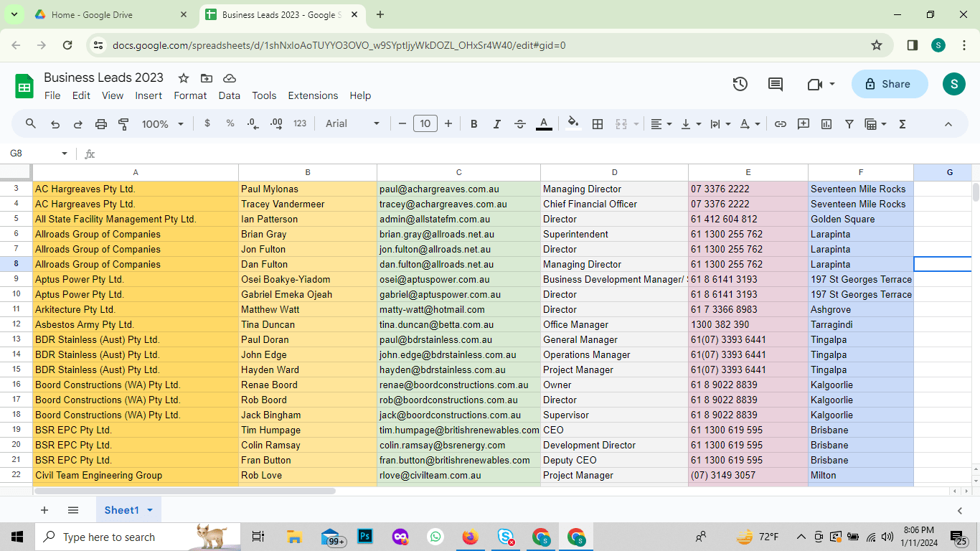Image resolution: width=980 pixels, height=551 pixels.
Task: Open the text rotation dropdown
Action: point(750,124)
